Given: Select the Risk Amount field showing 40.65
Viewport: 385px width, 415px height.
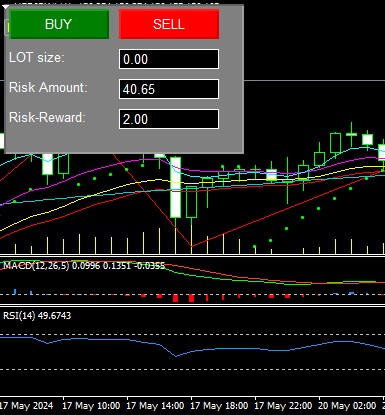Looking at the screenshot, I should coord(169,89).
